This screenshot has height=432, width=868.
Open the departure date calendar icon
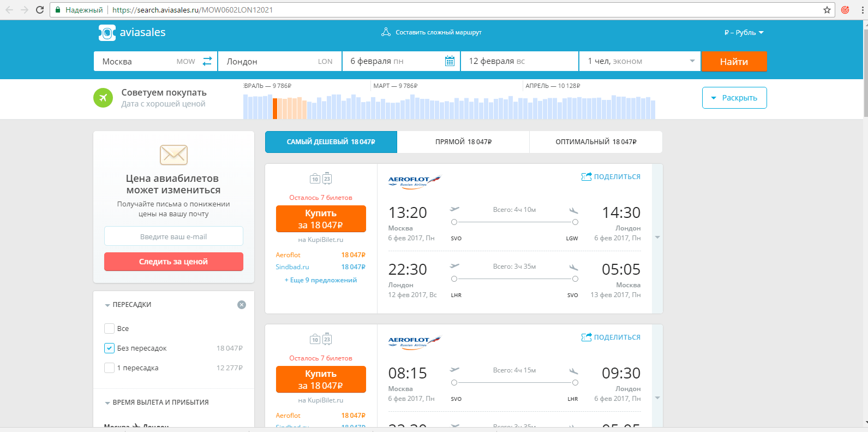coord(450,61)
